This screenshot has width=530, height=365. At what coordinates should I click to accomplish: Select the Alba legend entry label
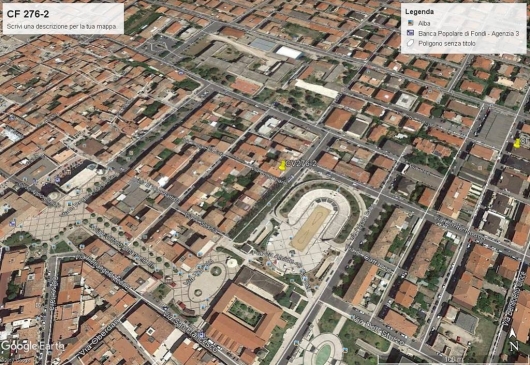[424, 23]
